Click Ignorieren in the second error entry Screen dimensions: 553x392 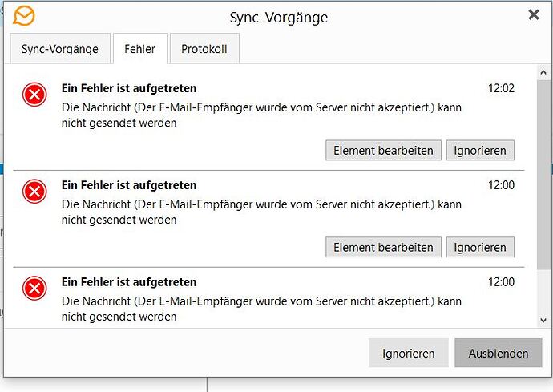click(480, 248)
